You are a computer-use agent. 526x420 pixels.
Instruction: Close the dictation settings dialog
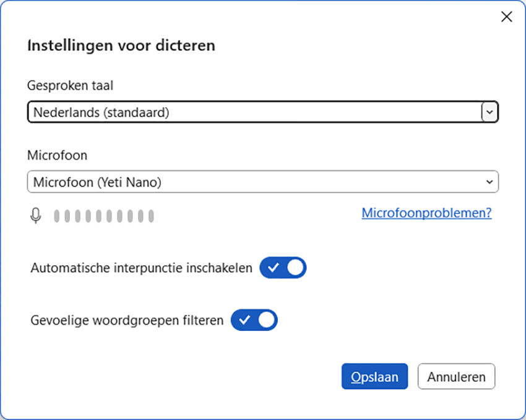point(506,17)
